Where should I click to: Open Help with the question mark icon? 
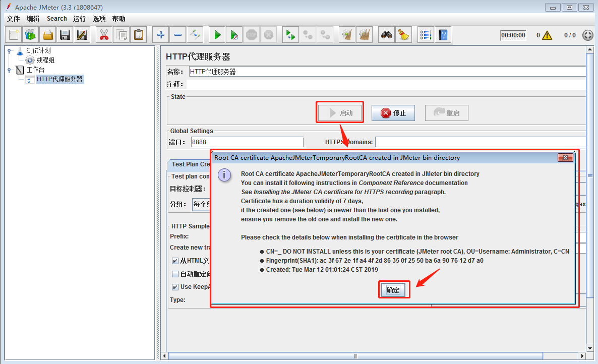pyautogui.click(x=443, y=35)
